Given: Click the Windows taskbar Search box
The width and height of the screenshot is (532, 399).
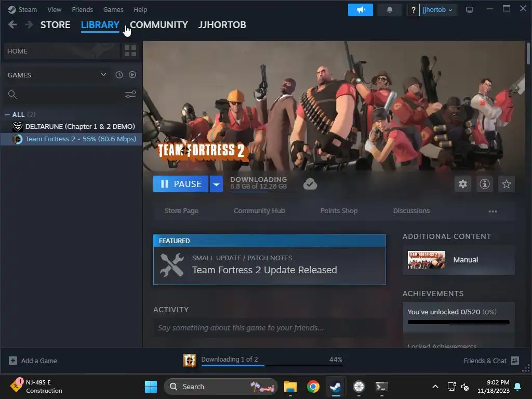Looking at the screenshot, I should 221,387.
